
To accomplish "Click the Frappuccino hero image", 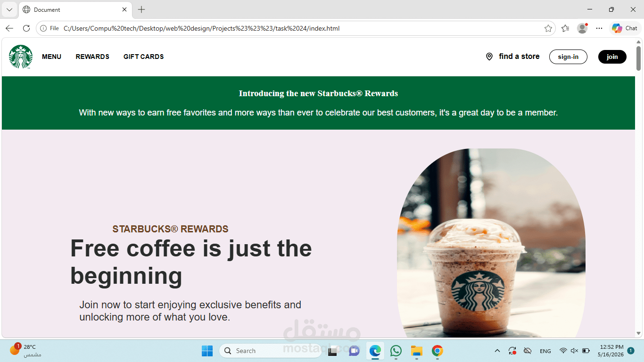I will point(491,243).
